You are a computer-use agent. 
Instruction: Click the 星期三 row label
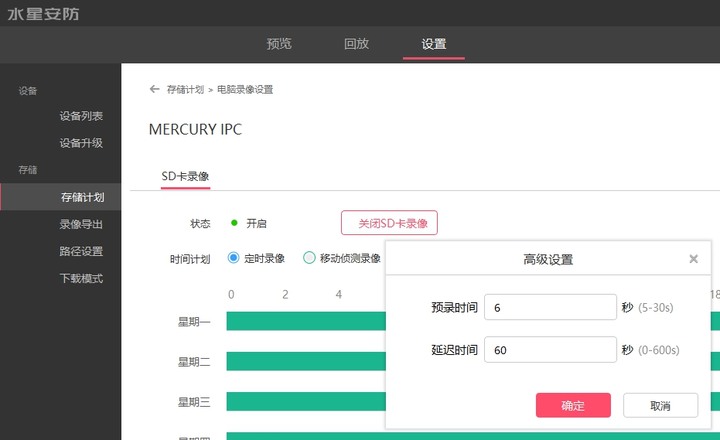tap(194, 402)
